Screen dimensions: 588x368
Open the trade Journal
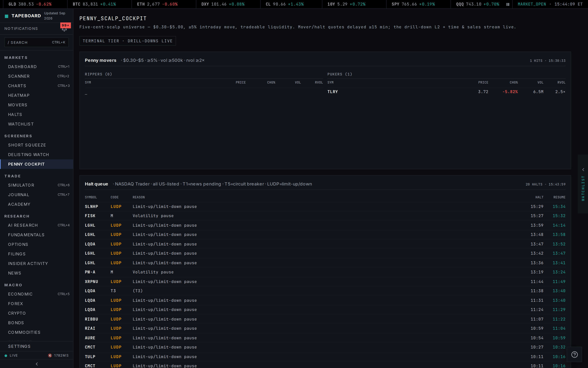pyautogui.click(x=37, y=195)
